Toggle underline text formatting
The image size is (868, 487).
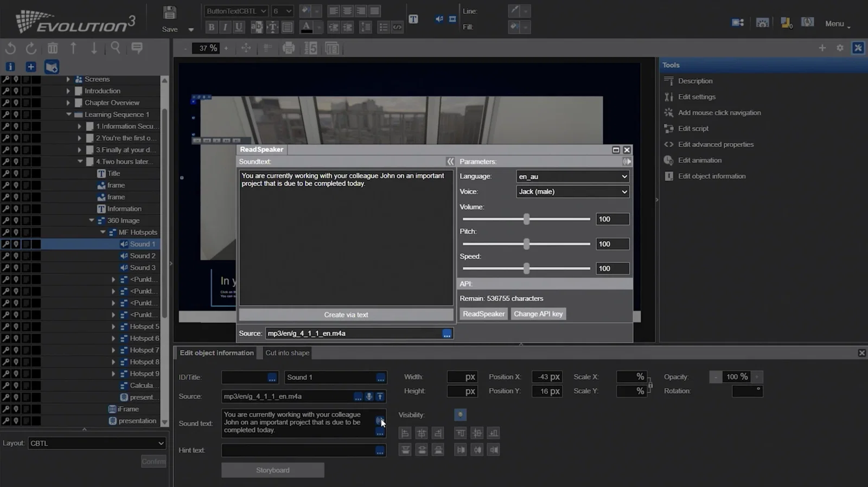click(x=238, y=27)
